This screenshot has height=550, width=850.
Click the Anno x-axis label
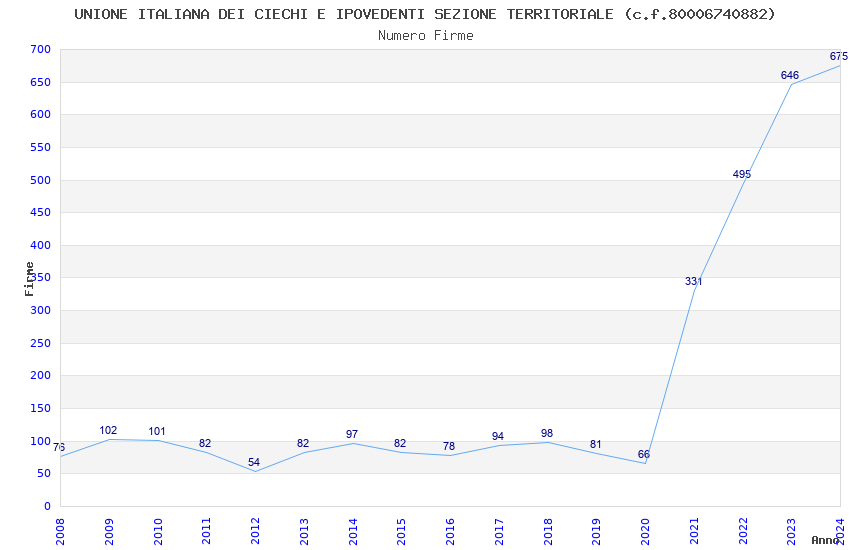pyautogui.click(x=825, y=540)
